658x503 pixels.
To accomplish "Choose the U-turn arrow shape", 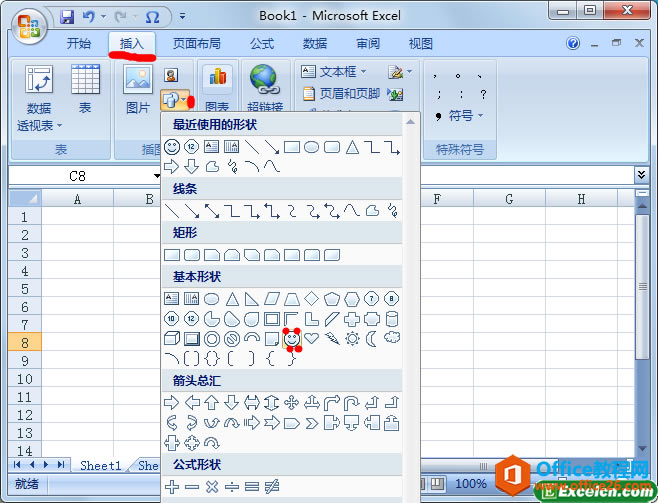I will point(352,403).
